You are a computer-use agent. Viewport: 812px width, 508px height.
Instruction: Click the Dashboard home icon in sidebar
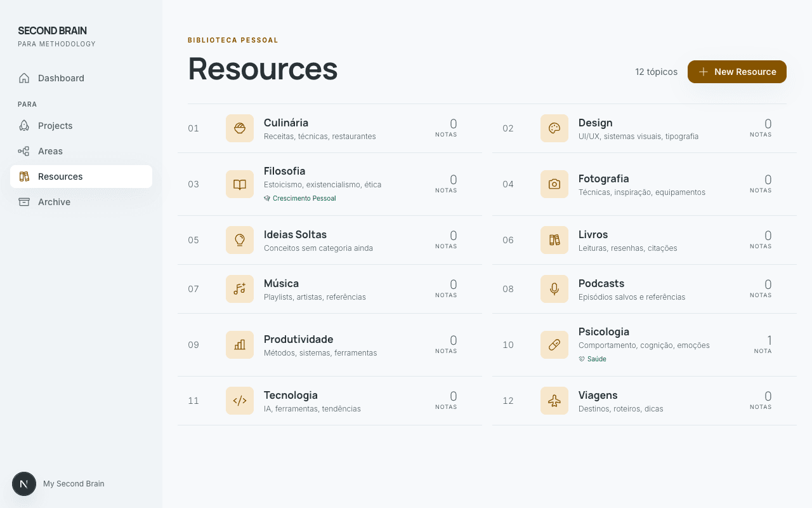click(24, 78)
